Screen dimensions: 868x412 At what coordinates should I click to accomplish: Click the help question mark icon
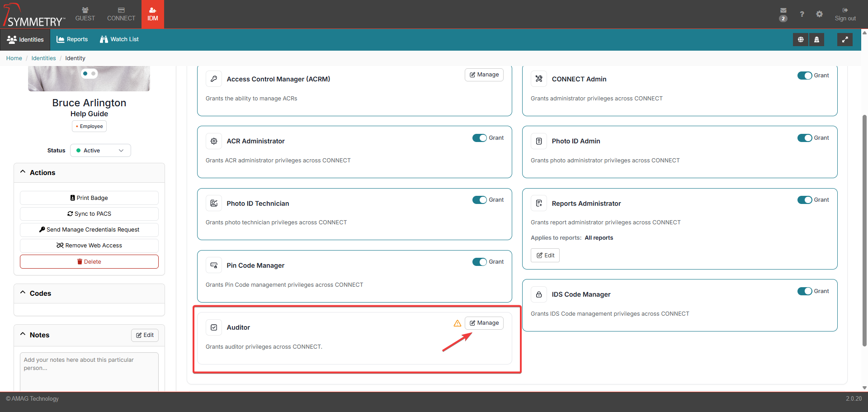802,14
